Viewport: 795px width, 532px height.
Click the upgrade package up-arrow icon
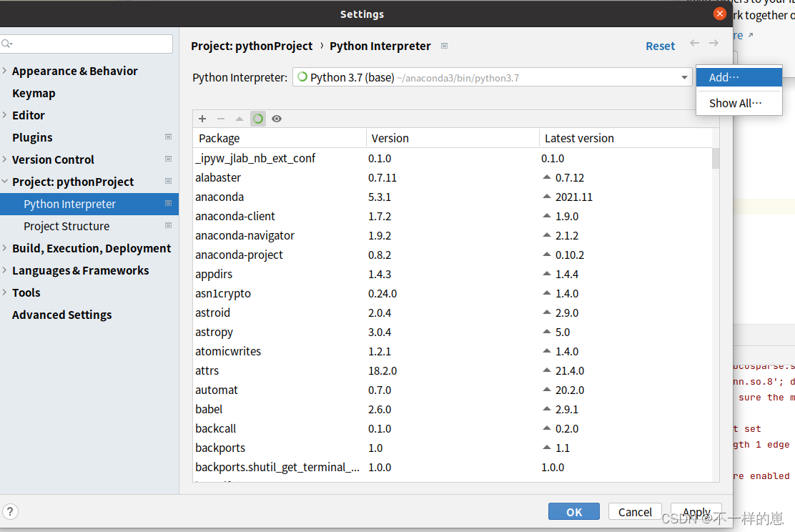pos(240,119)
